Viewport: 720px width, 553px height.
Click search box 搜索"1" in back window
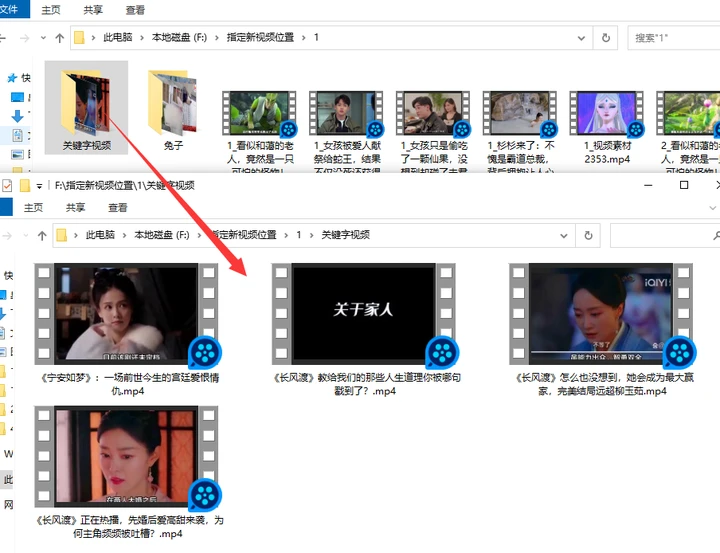[x=673, y=38]
